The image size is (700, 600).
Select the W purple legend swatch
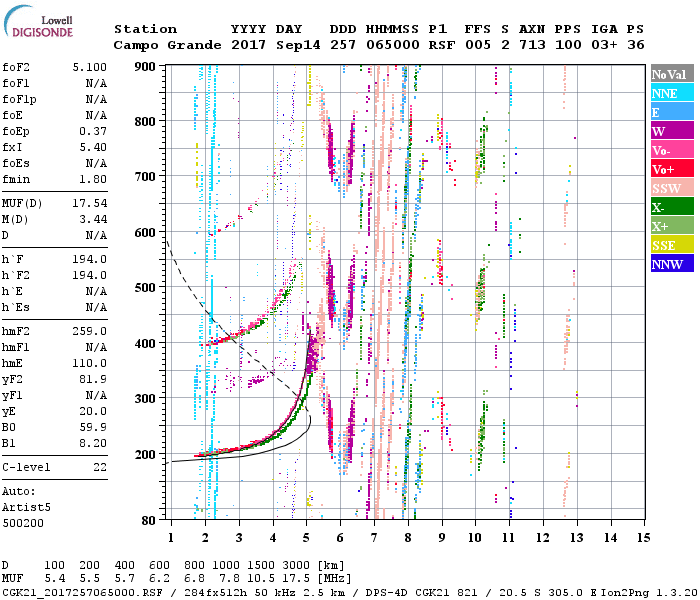pos(672,131)
